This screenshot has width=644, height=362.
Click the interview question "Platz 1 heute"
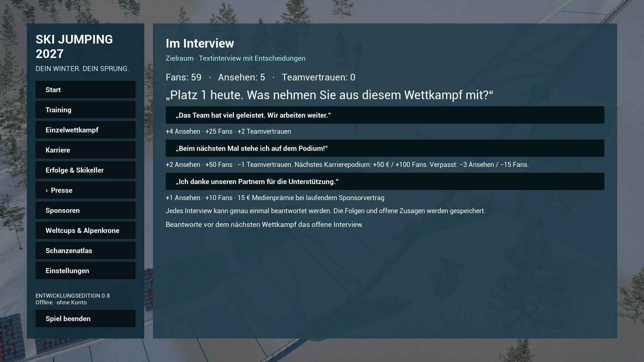[329, 95]
